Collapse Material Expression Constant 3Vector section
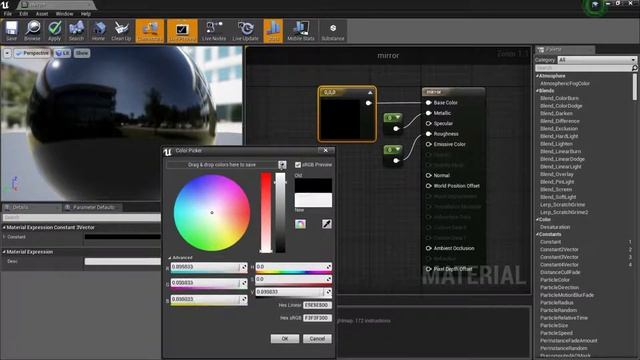The image size is (640, 360). pos(4,227)
